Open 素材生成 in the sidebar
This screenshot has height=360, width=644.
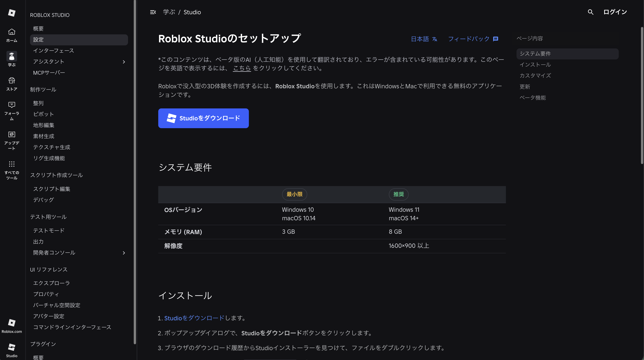point(44,136)
